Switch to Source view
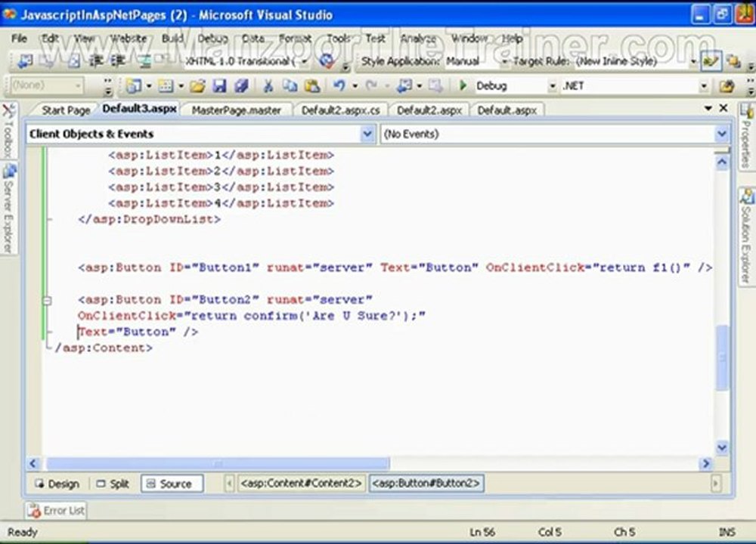756x544 pixels. [x=171, y=484]
